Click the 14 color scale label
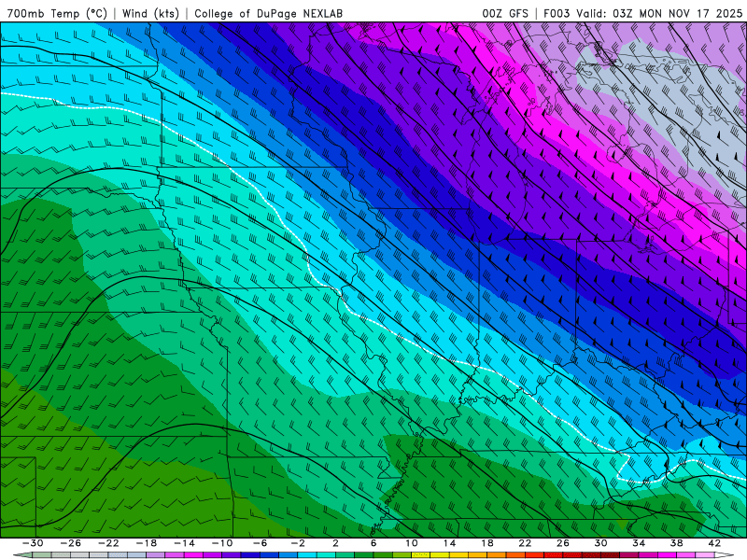 tap(449, 543)
